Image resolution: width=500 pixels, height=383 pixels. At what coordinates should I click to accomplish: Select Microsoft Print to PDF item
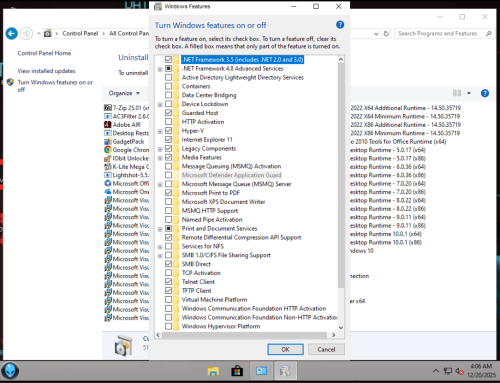click(x=211, y=193)
